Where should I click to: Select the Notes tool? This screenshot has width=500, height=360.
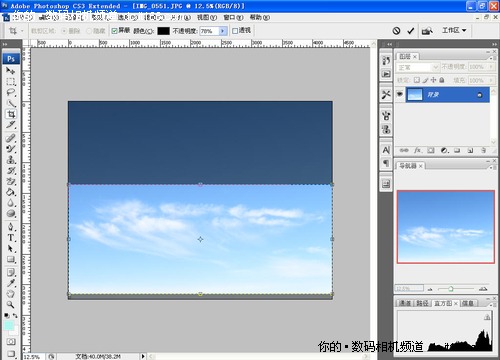[11, 273]
